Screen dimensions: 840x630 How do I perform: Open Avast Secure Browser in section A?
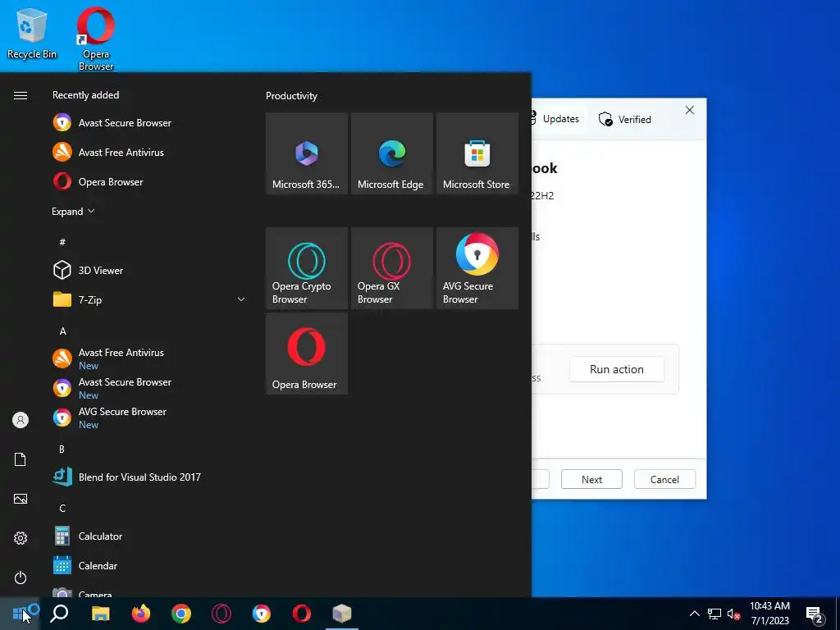click(150, 388)
